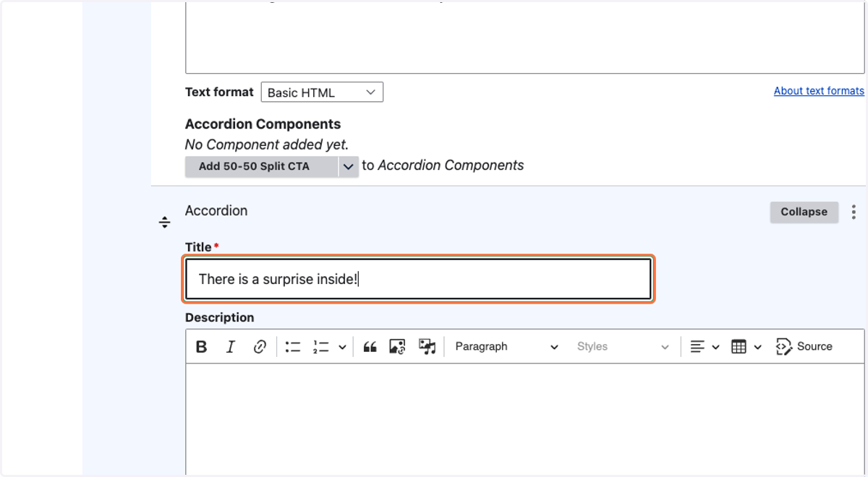Click the Title input field
Image resolution: width=868 pixels, height=477 pixels.
pyautogui.click(x=418, y=279)
